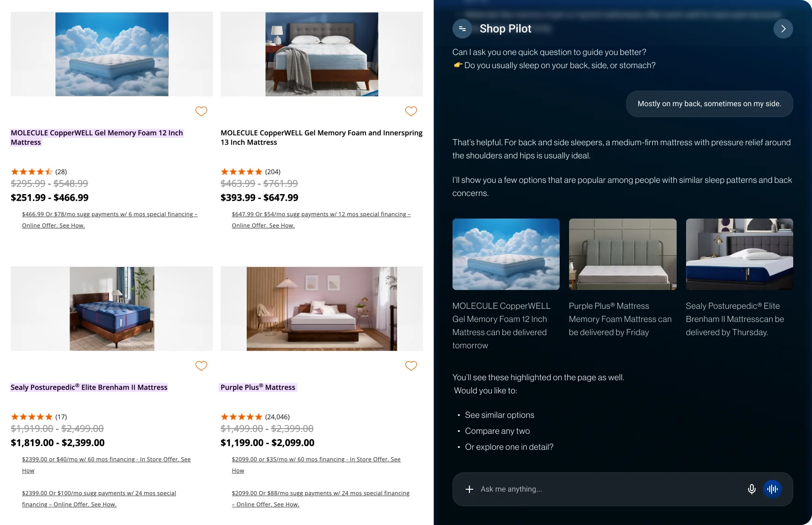This screenshot has height=525, width=812.
Task: Click price $1,819.00 - $2,399.00
Action: 58,443
